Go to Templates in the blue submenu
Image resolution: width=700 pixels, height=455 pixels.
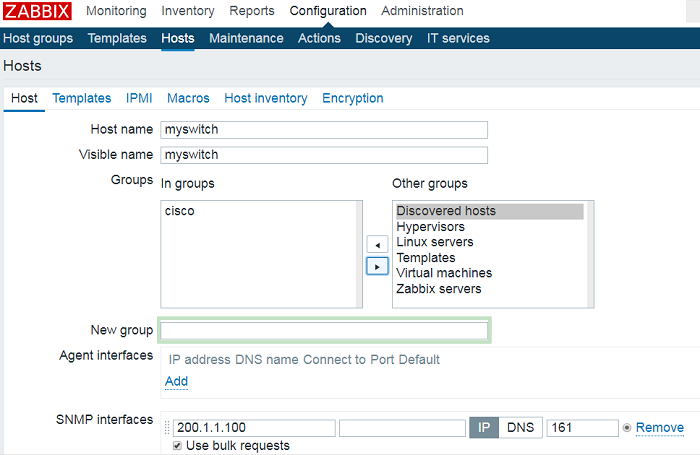(x=117, y=38)
